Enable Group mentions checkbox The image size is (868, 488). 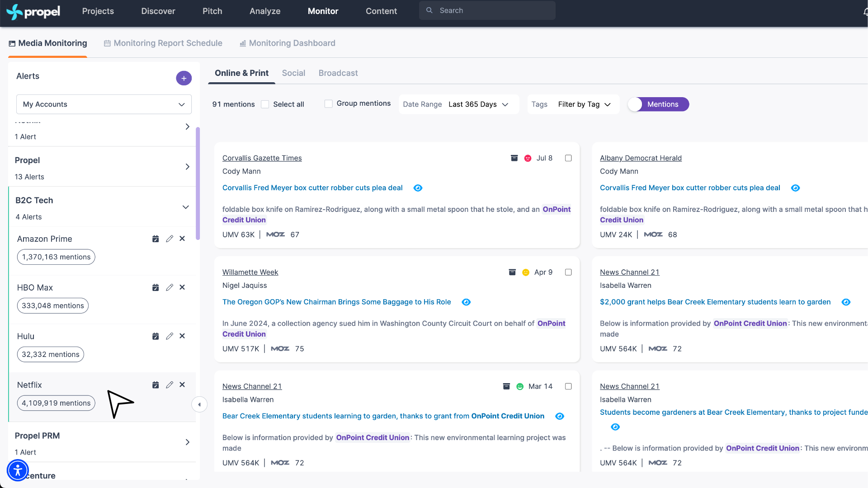[x=329, y=104]
